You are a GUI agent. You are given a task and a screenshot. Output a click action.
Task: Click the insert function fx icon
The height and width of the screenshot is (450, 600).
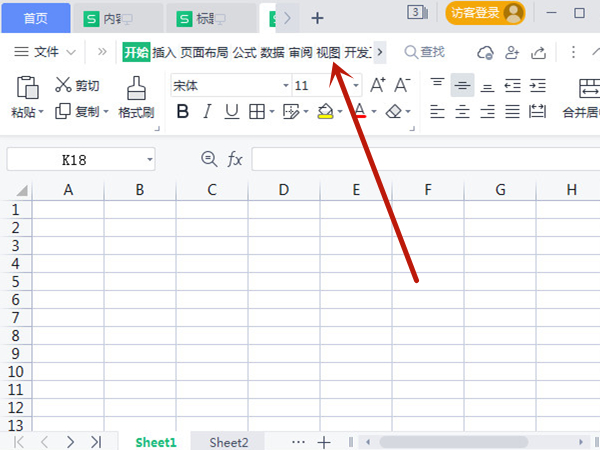click(x=235, y=159)
